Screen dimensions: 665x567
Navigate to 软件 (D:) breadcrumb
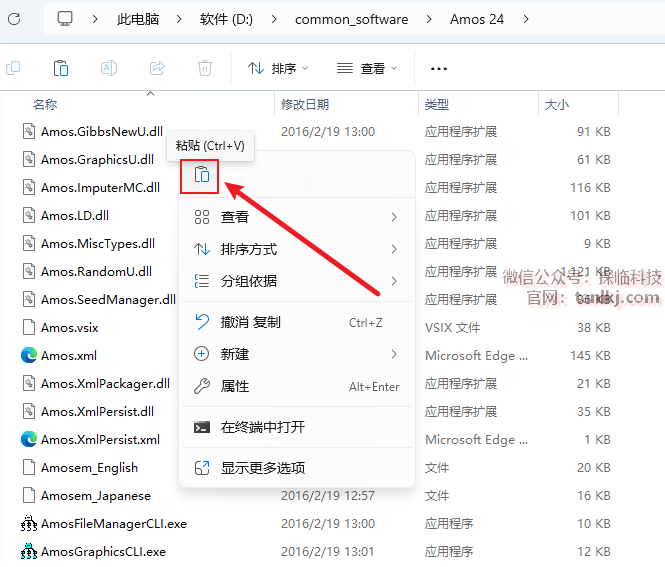point(226,19)
